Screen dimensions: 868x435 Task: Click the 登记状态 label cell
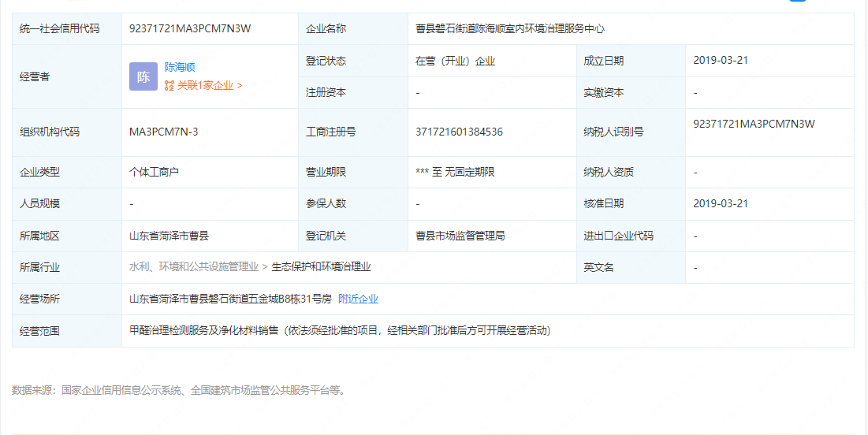click(x=353, y=61)
